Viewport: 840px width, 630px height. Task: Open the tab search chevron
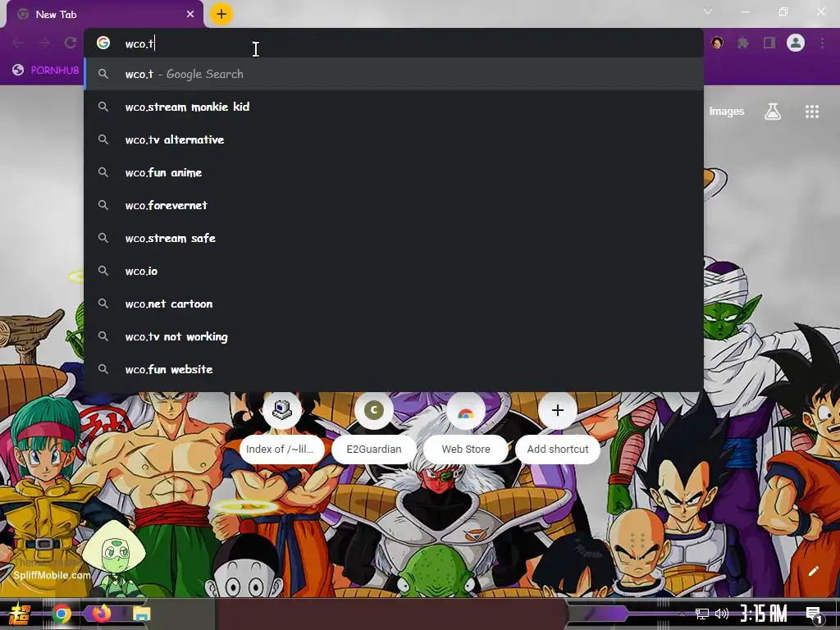(708, 11)
